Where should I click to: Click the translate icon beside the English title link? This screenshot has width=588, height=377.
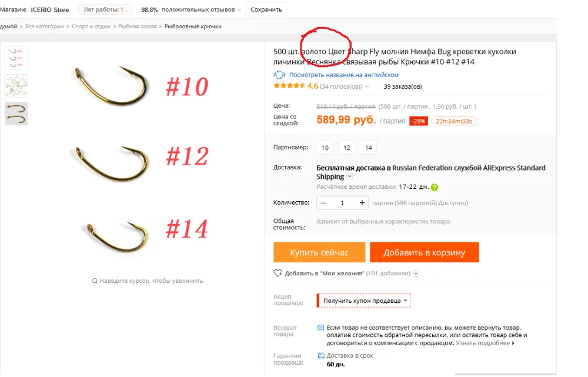[279, 75]
